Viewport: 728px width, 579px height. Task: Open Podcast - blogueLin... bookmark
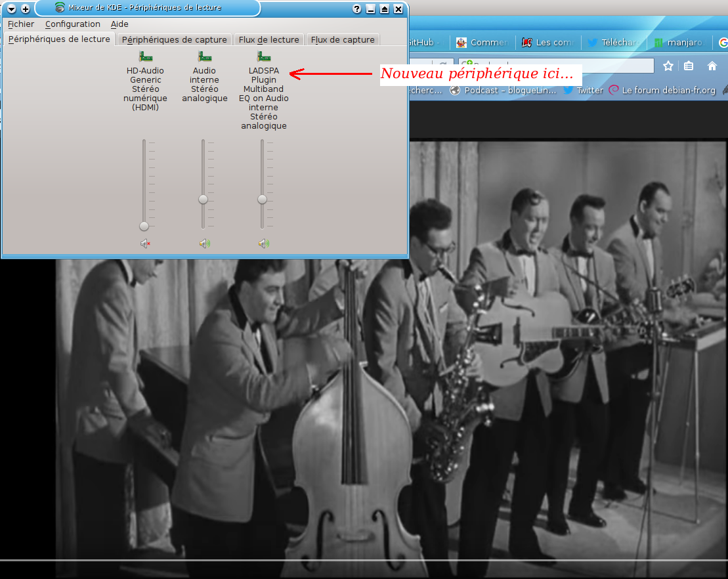[503, 90]
